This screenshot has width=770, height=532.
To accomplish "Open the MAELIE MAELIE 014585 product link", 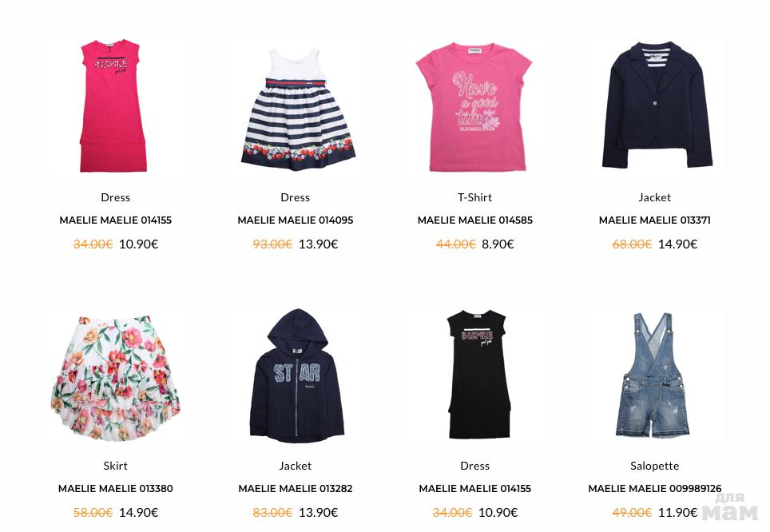I will [475, 220].
